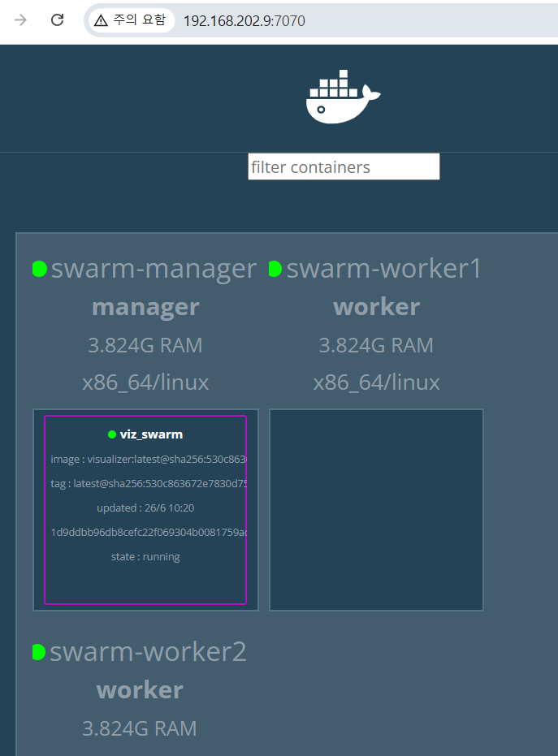558x756 pixels.
Task: Click the tag : latest@sha256 line
Action: (x=149, y=483)
